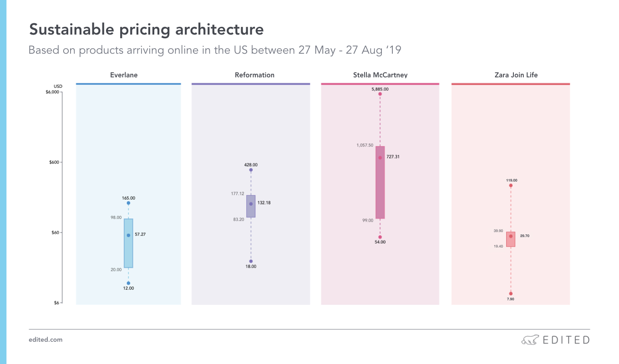Viewport: 619px width, 364px height.
Task: Click the Zara Join Life 29.70 median dot
Action: point(511,236)
